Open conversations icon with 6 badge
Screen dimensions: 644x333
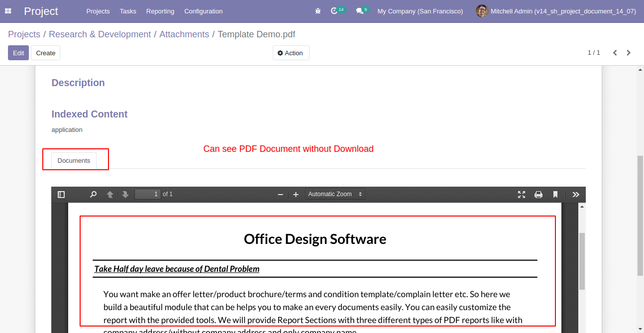pyautogui.click(x=362, y=10)
